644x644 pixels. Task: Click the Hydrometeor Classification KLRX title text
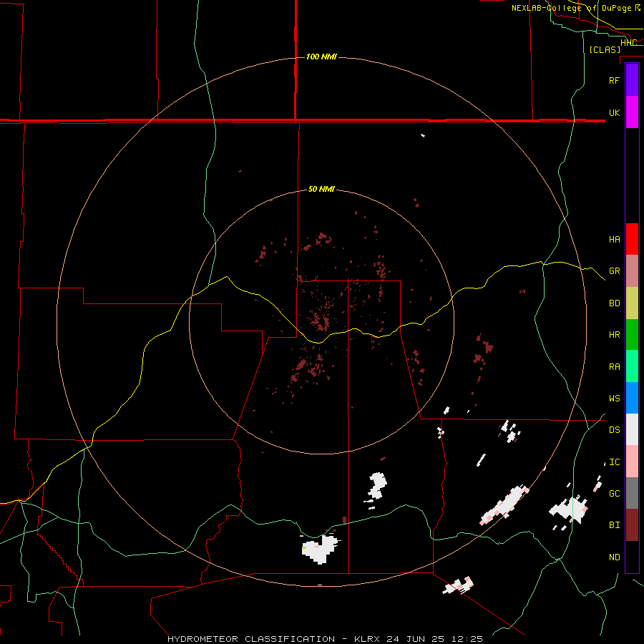tap(325, 639)
